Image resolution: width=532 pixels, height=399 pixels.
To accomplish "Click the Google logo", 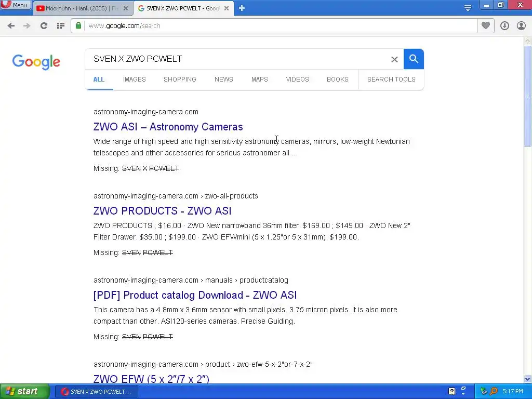I will pyautogui.click(x=36, y=62).
